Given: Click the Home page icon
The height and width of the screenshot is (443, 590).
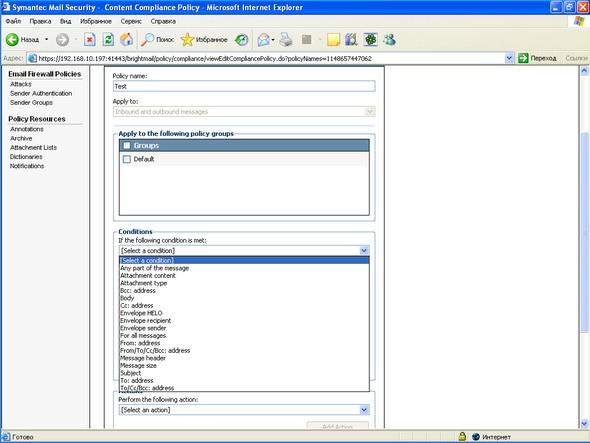Looking at the screenshot, I should (126, 40).
